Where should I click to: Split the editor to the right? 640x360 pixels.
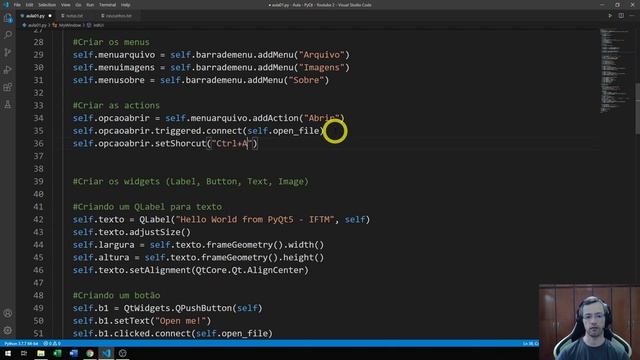point(621,16)
